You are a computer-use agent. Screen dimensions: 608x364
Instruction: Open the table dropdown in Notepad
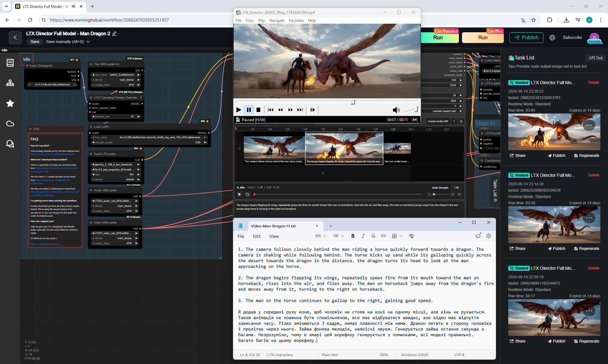coord(397,236)
